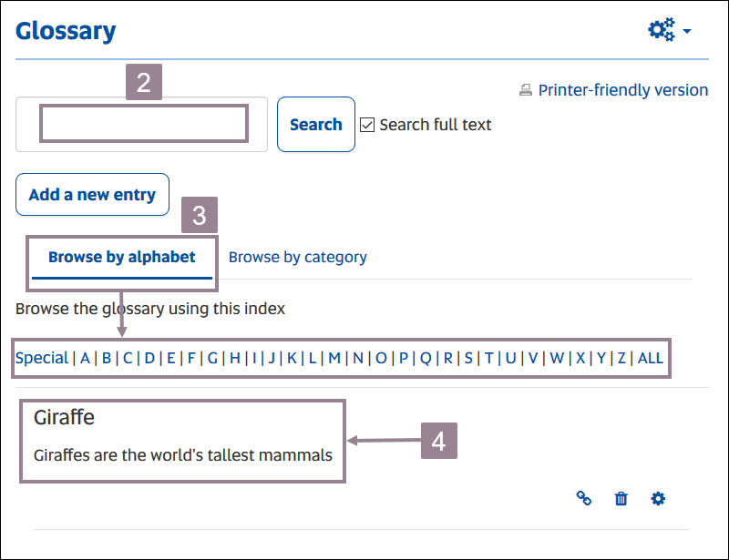Viewport: 729px width, 560px height.
Task: Open the glossary administration gears menu
Action: (x=659, y=28)
